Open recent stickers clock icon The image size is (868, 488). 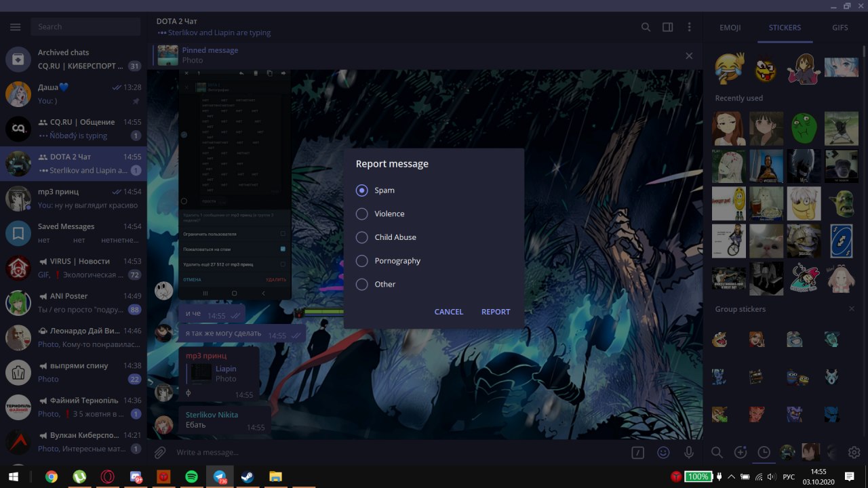[x=764, y=452]
